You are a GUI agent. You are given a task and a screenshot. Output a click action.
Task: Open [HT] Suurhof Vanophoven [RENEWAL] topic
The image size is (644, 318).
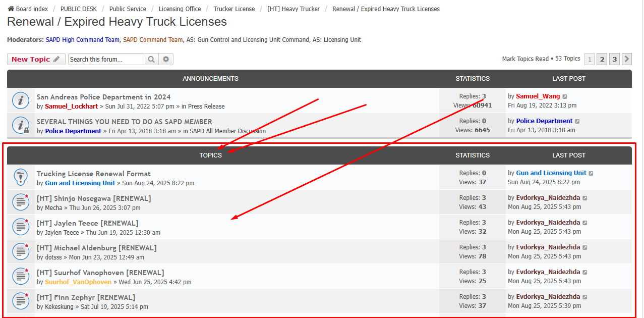[x=100, y=273]
